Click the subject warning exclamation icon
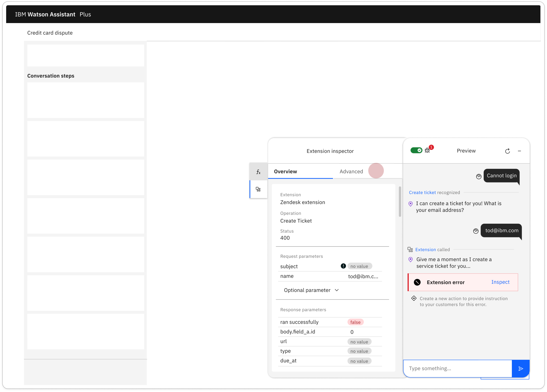The height and width of the screenshot is (392, 547). point(343,266)
